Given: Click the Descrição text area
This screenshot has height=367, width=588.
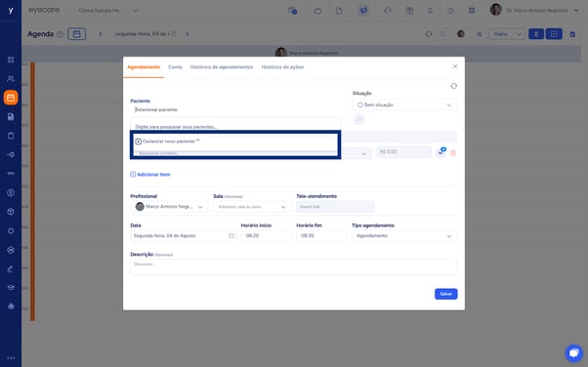Looking at the screenshot, I should [294, 266].
